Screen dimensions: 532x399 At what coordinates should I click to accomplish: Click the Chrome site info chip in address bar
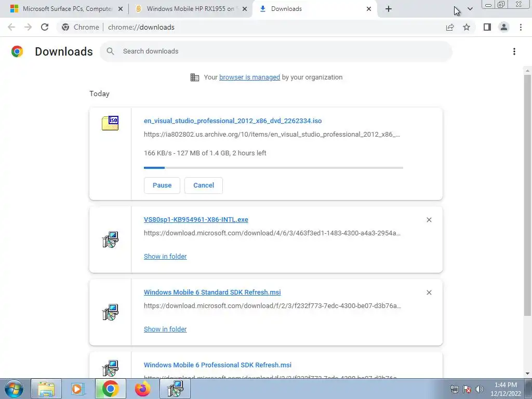(x=80, y=27)
